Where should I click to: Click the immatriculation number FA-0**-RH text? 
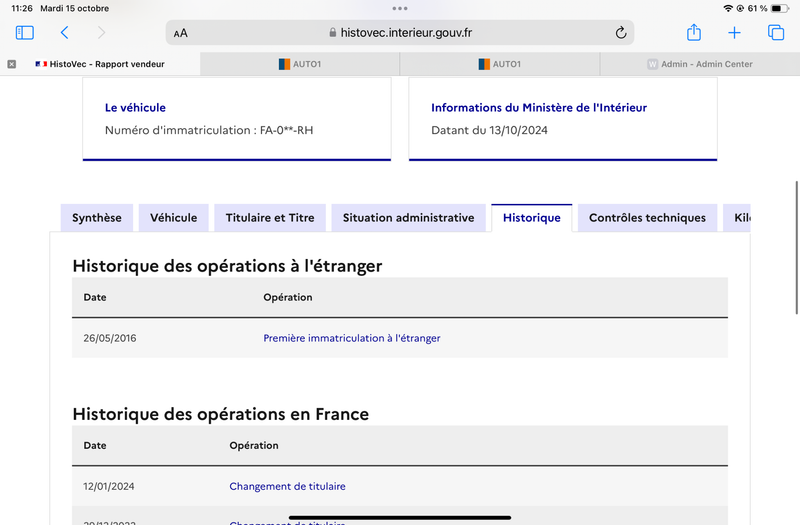pyautogui.click(x=287, y=130)
